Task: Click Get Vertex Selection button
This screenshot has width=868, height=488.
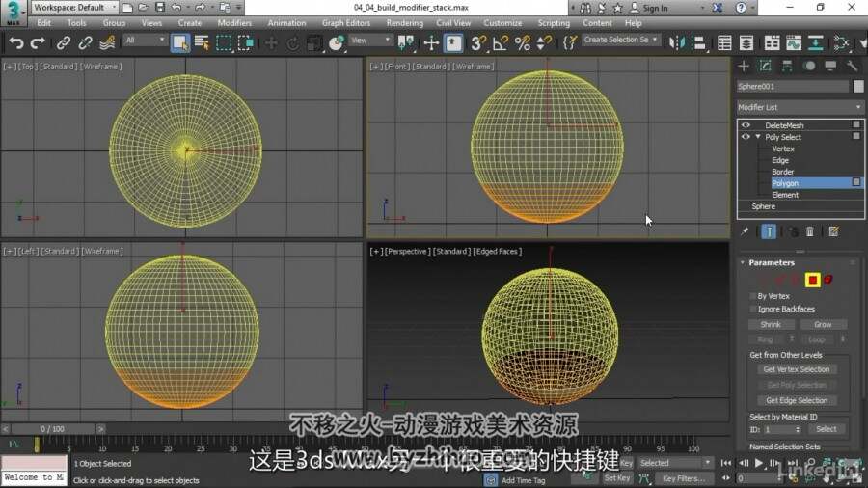Action: tap(797, 369)
